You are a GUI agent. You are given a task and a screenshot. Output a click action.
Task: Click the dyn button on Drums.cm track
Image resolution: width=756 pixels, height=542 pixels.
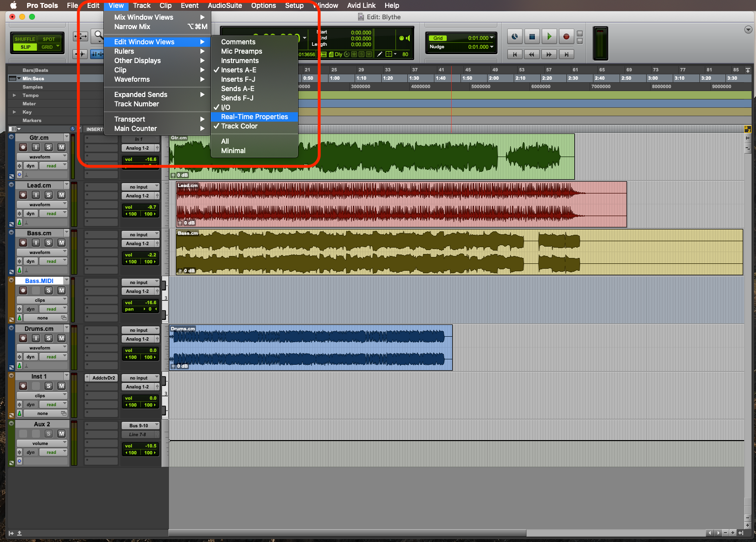(31, 357)
